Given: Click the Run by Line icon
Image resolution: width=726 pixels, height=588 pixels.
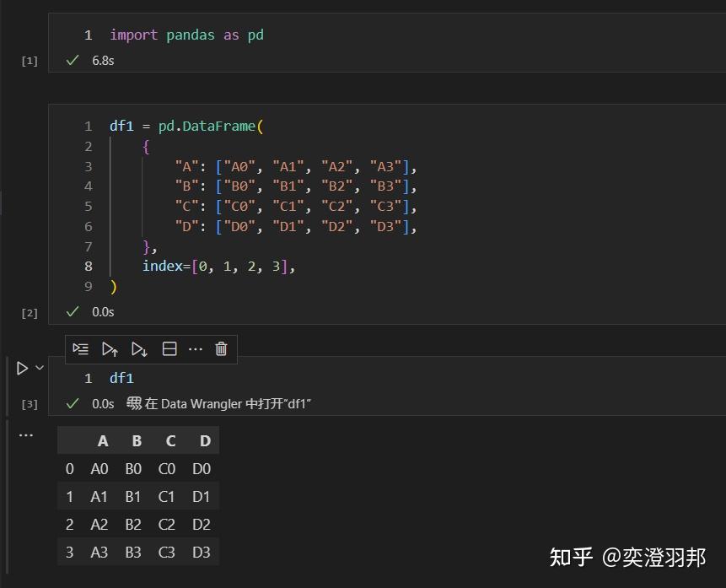Looking at the screenshot, I should click(81, 348).
